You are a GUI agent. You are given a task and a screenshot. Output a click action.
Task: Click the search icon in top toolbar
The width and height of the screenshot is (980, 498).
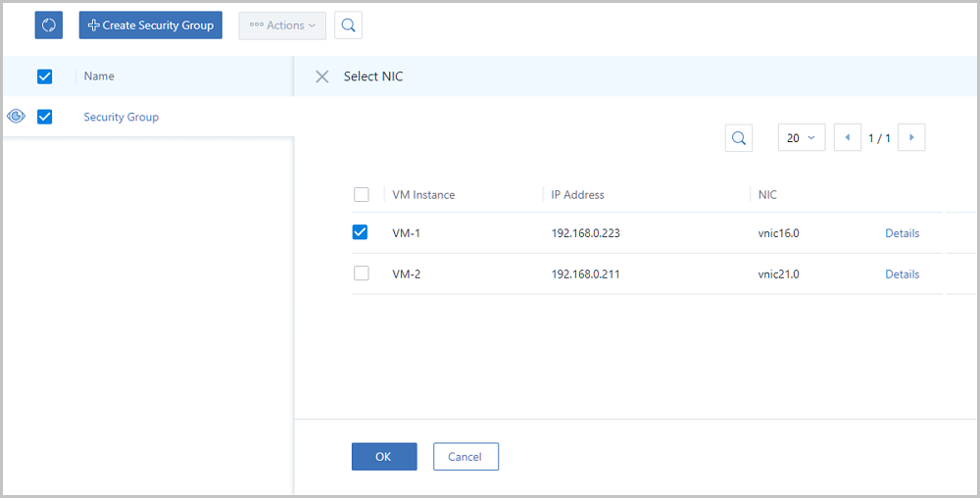point(348,25)
